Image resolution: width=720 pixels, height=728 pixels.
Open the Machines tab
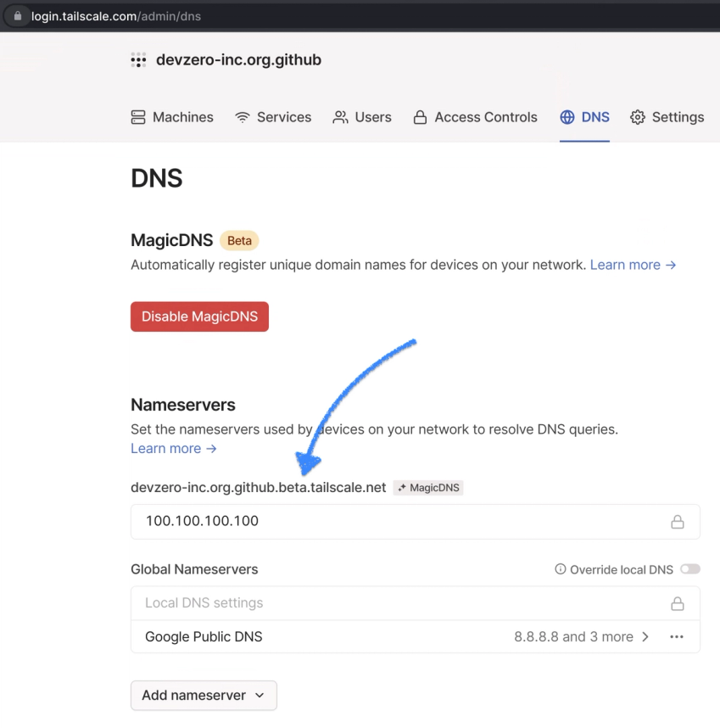(172, 117)
